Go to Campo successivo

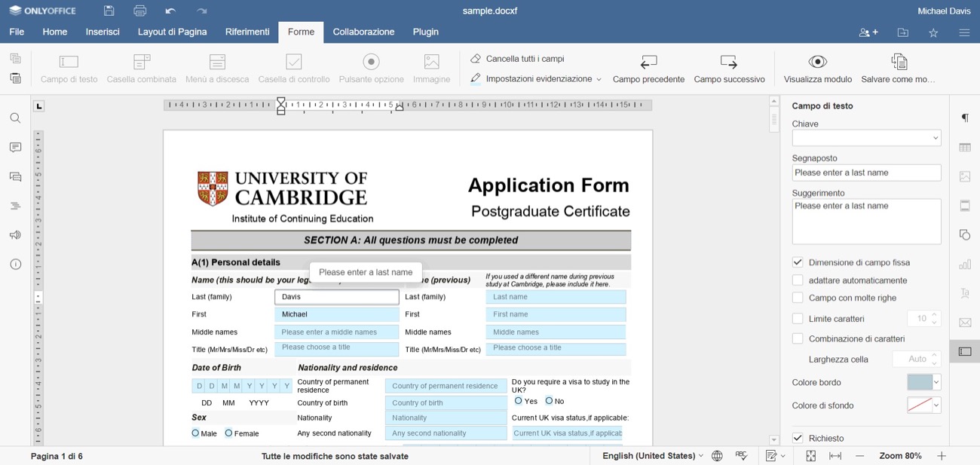(x=729, y=69)
